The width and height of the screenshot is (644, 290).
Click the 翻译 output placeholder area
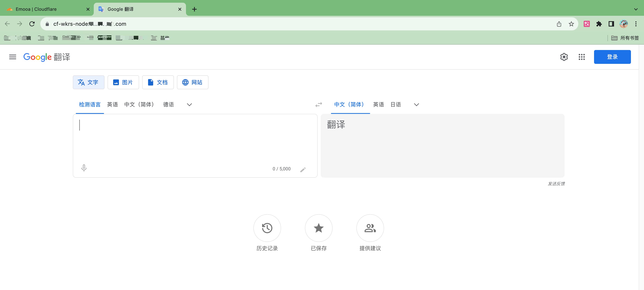coord(442,146)
